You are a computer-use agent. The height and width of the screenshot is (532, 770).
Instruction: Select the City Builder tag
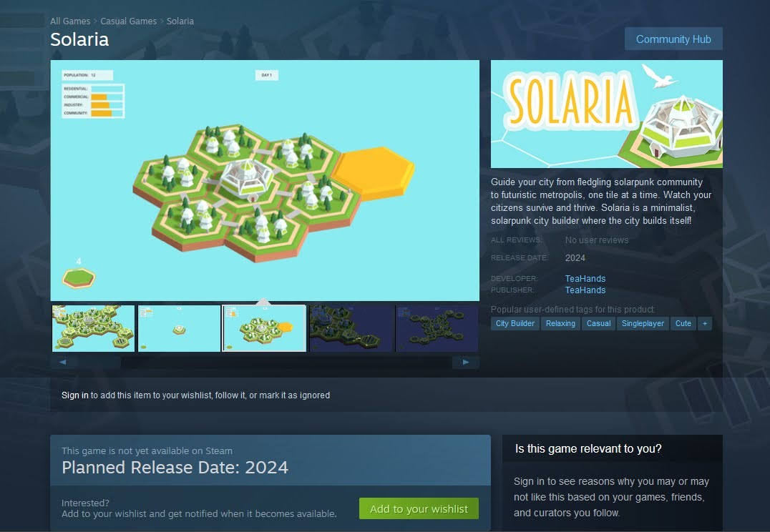click(515, 323)
